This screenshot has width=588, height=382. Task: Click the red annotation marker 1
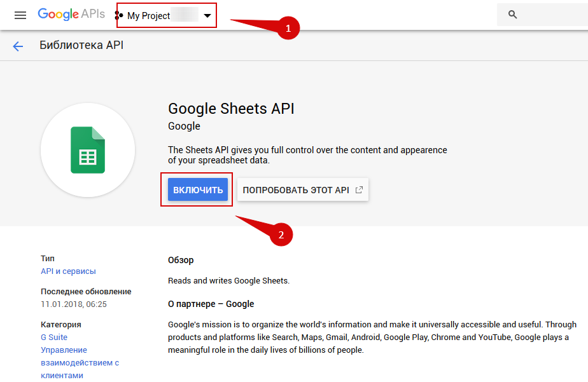coord(288,29)
